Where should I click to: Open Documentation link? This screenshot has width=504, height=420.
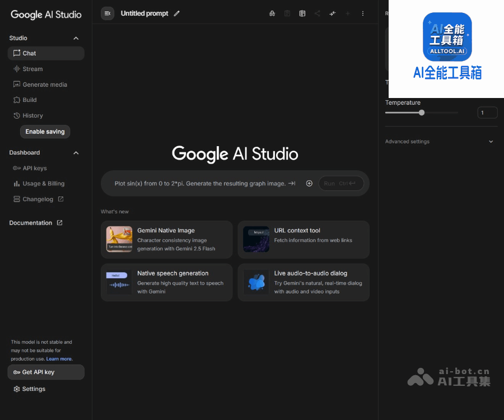(x=36, y=223)
